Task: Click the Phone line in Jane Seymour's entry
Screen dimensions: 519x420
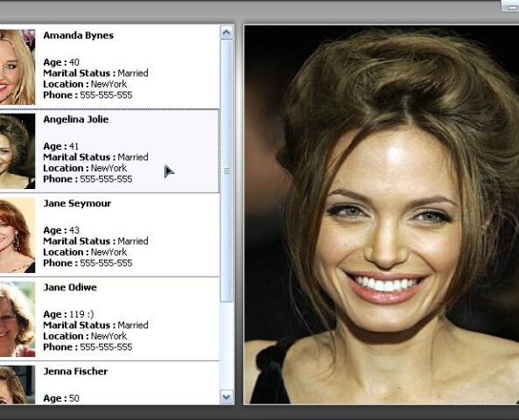Action: click(x=88, y=263)
